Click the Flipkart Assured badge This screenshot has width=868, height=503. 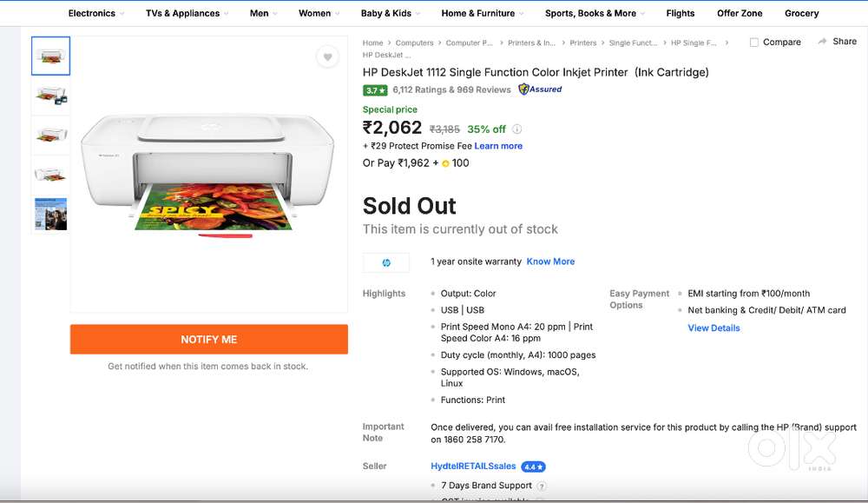(x=540, y=89)
